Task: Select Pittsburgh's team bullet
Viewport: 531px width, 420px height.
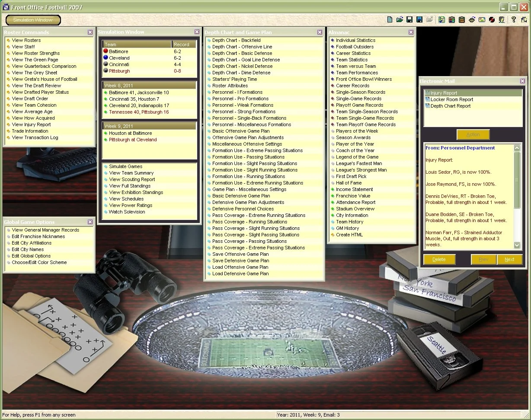Action: [x=105, y=71]
